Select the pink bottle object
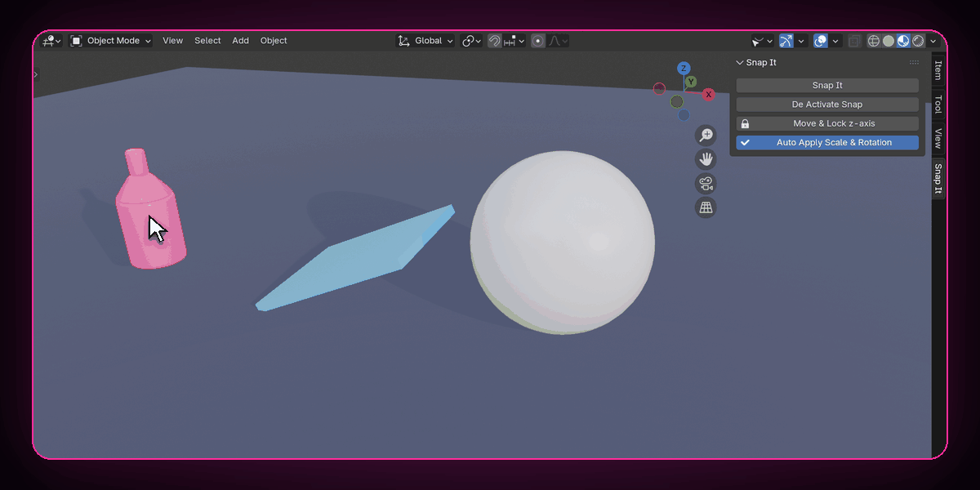The width and height of the screenshot is (980, 490). (x=151, y=209)
